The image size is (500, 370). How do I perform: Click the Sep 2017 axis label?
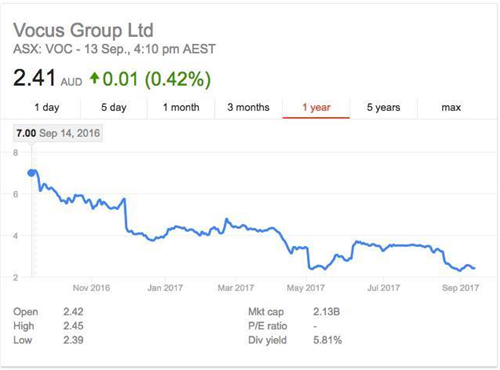460,288
